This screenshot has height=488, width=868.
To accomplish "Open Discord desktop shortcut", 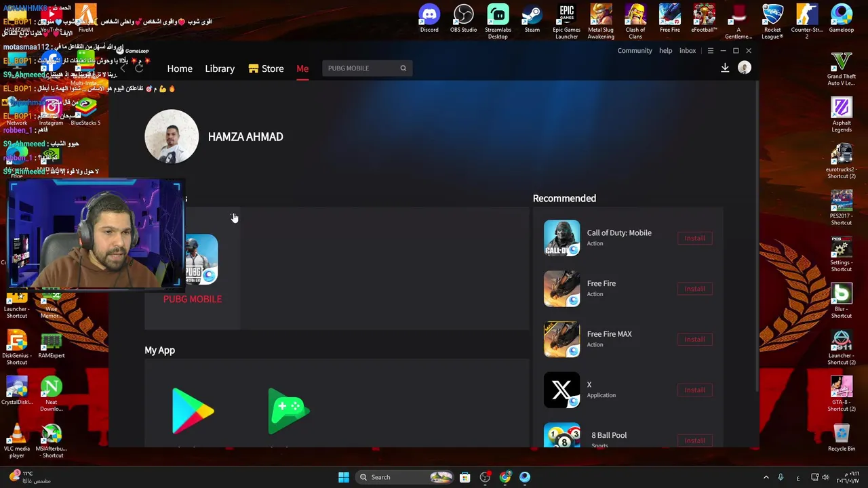I will [x=429, y=19].
